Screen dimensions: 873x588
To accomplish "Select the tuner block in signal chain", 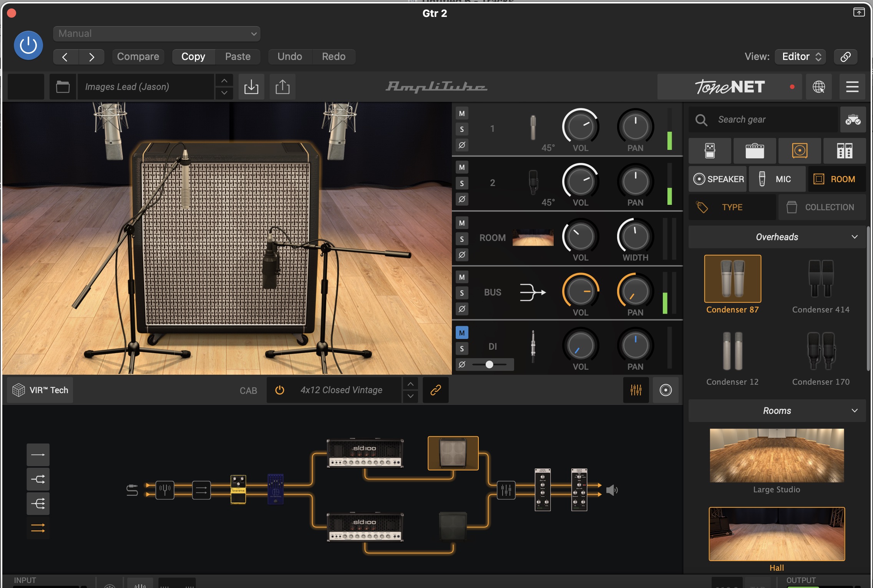I will [165, 490].
